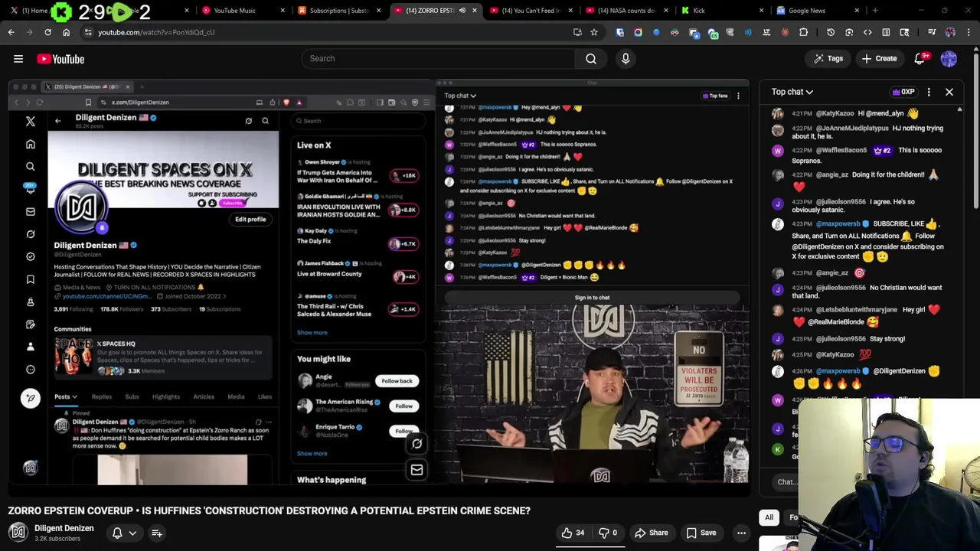Click the list-add icon beside subscription bell
This screenshot has width=980, height=551.
pyautogui.click(x=157, y=533)
